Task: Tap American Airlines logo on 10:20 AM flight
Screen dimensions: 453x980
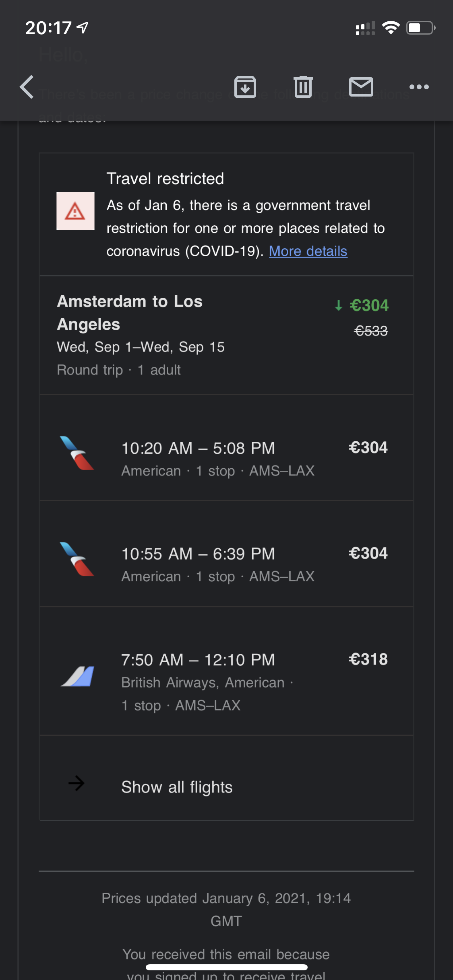Action: [77, 453]
